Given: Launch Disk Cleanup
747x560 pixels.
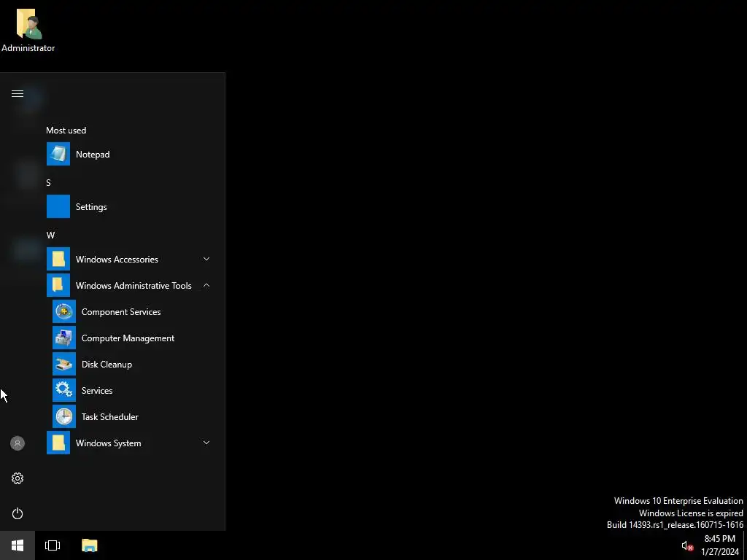Looking at the screenshot, I should click(x=131, y=364).
